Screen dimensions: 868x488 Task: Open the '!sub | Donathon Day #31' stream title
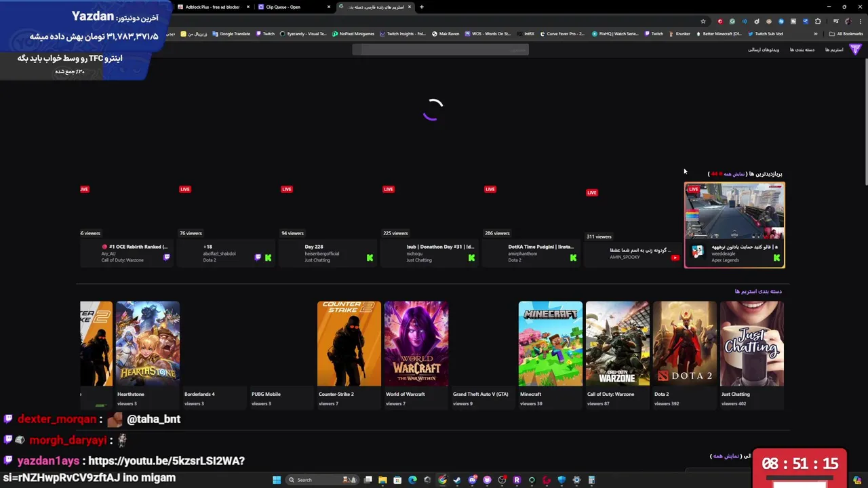pos(440,247)
